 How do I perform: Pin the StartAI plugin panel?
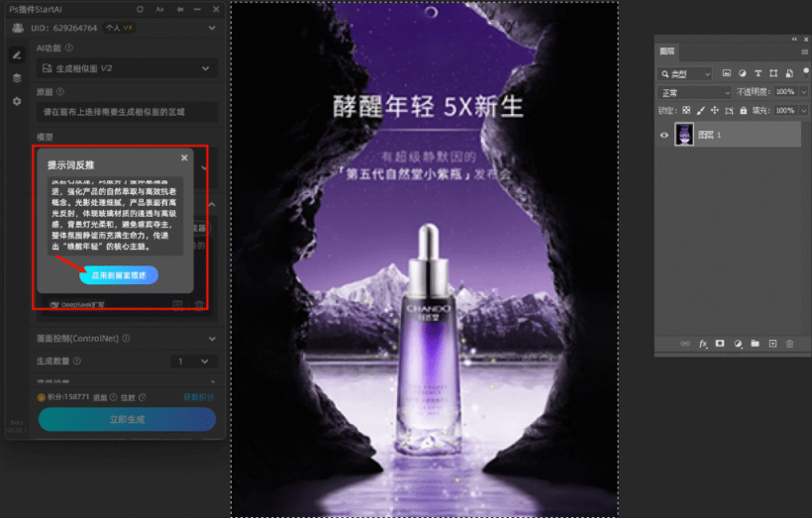[x=181, y=9]
